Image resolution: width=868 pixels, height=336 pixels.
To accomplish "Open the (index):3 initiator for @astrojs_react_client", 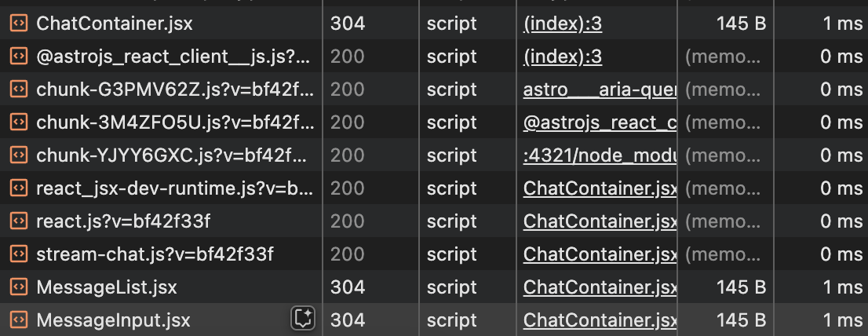I will coord(563,57).
